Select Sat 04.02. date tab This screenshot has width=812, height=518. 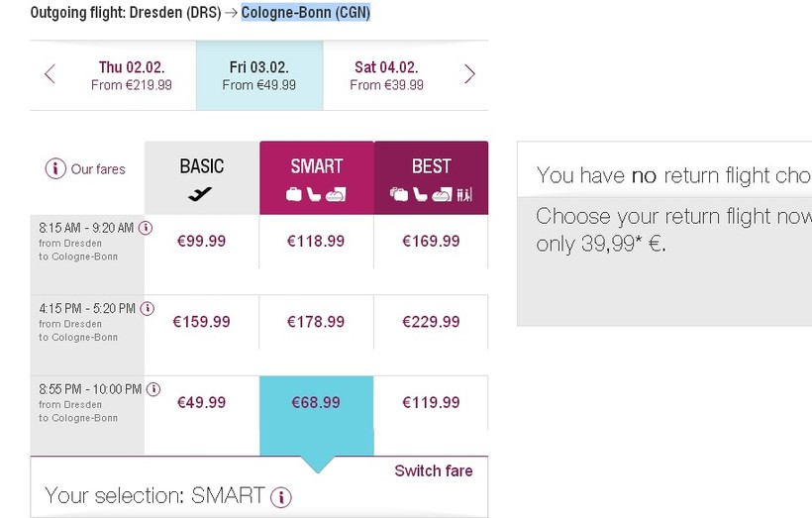[x=386, y=75]
